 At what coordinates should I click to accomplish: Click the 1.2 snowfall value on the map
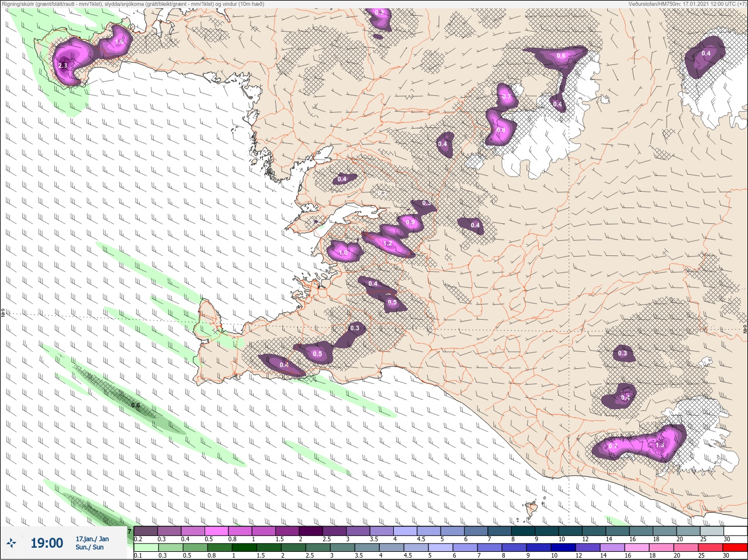pyautogui.click(x=387, y=243)
